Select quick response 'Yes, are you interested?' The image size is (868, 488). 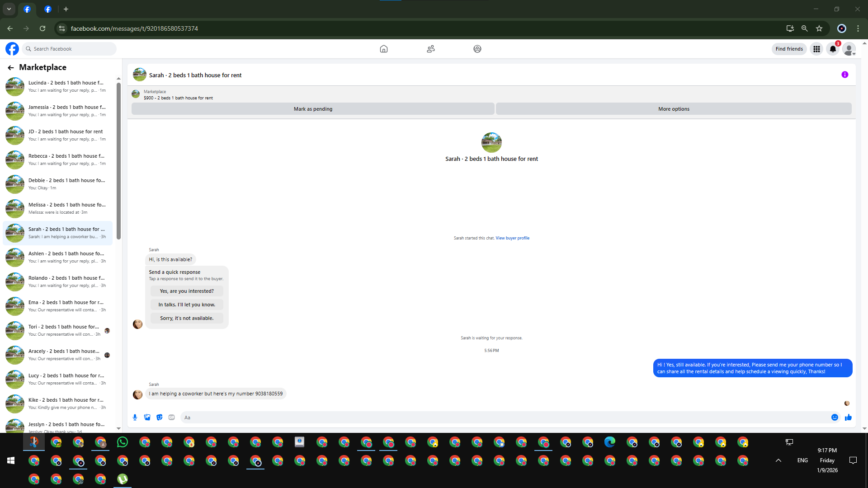[187, 291]
